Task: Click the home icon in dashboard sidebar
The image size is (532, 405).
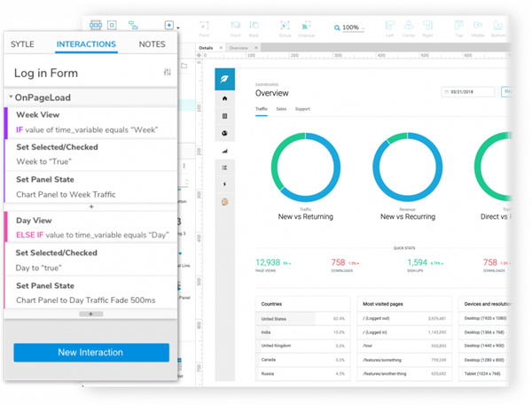Action: point(225,98)
